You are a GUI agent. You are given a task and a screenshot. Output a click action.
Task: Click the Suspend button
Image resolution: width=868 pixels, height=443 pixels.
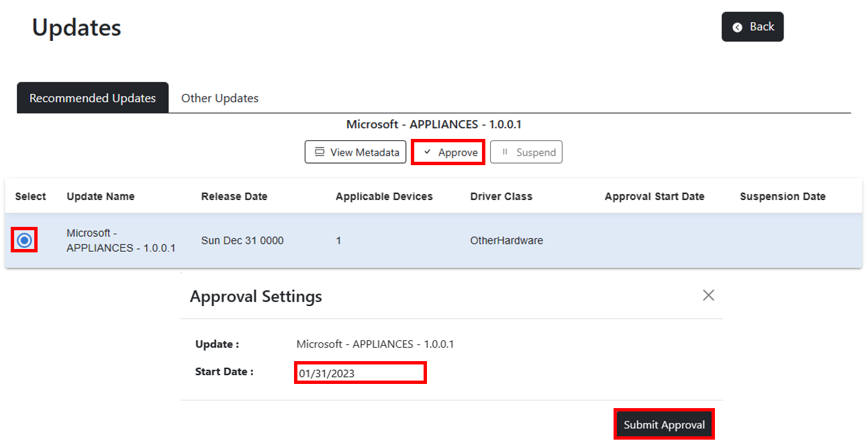tap(526, 152)
